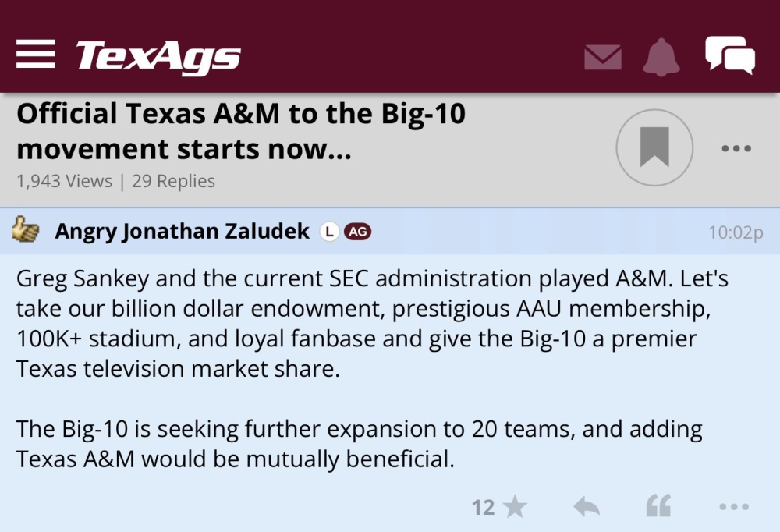Screen dimensions: 780x532
Task: Reply to this post with arrow icon
Action: [x=587, y=508]
